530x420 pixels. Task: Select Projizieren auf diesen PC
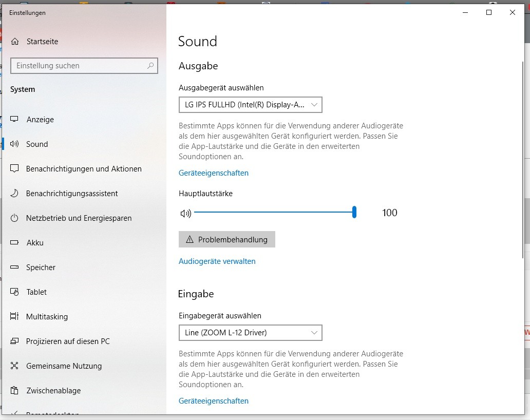[x=68, y=341]
